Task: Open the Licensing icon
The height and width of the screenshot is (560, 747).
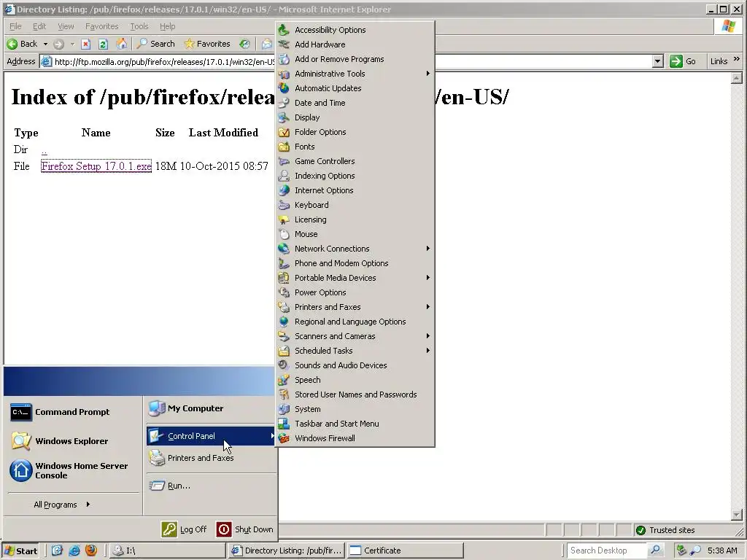Action: click(284, 219)
